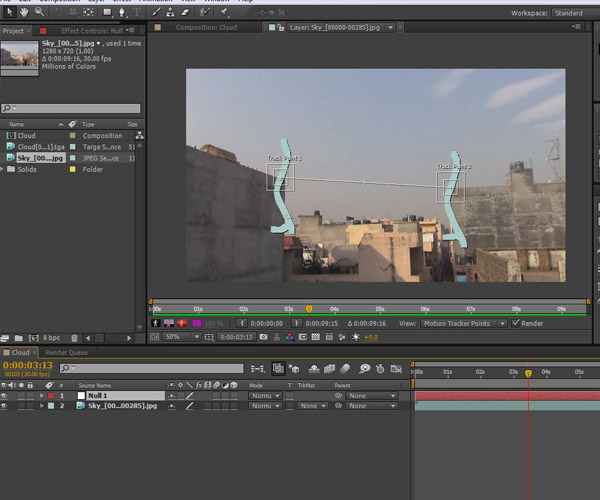Create new folder in Project panel

click(x=19, y=339)
